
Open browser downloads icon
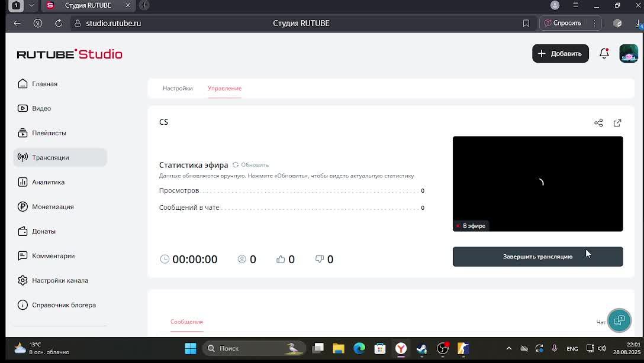tap(639, 24)
